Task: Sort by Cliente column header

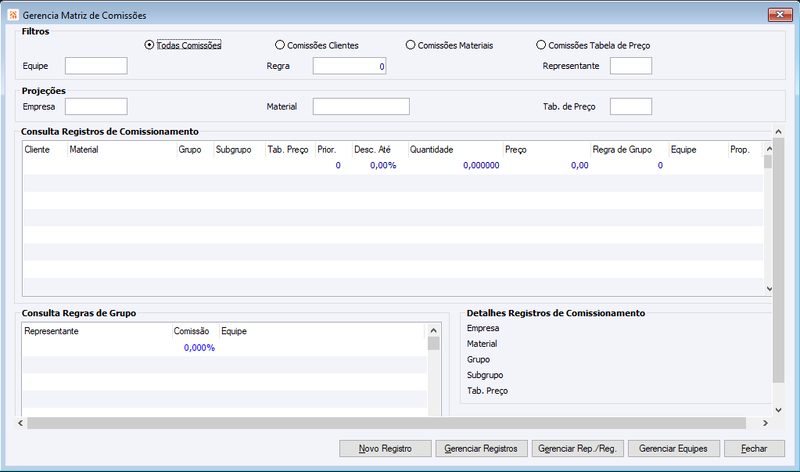Action: click(45, 150)
